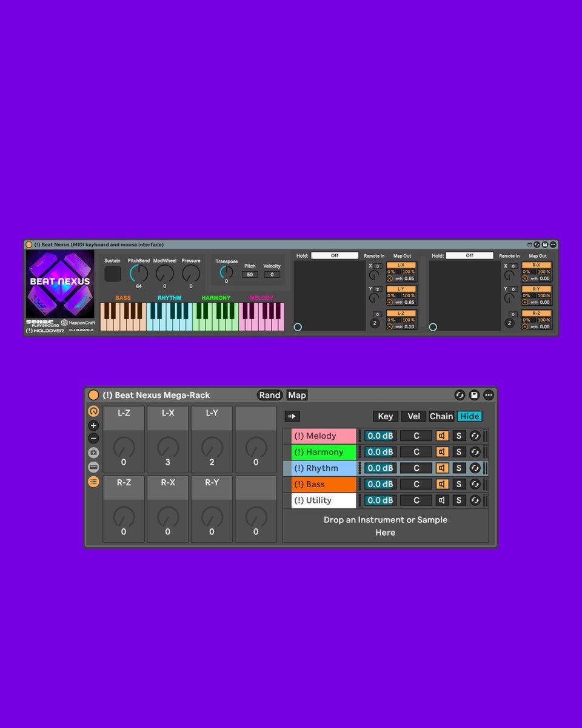582x728 pixels.
Task: Mute the Bass chain speaker
Action: pyautogui.click(x=442, y=484)
